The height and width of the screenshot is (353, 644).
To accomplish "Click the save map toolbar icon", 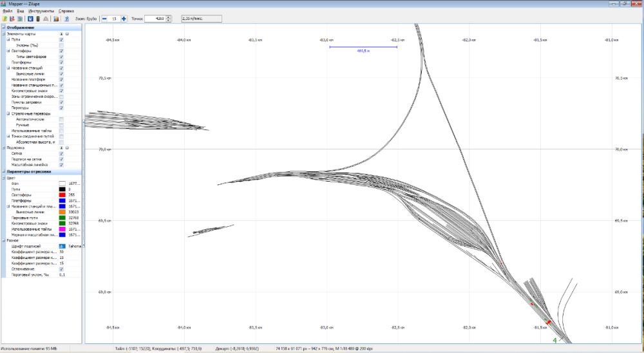I will 12,19.
